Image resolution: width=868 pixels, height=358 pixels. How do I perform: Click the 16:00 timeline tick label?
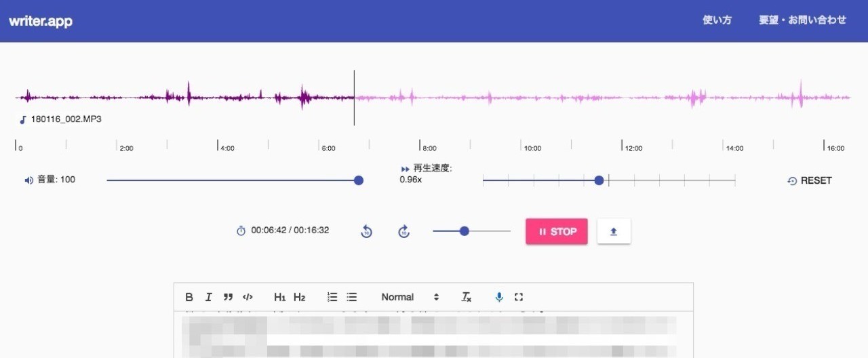pyautogui.click(x=835, y=148)
